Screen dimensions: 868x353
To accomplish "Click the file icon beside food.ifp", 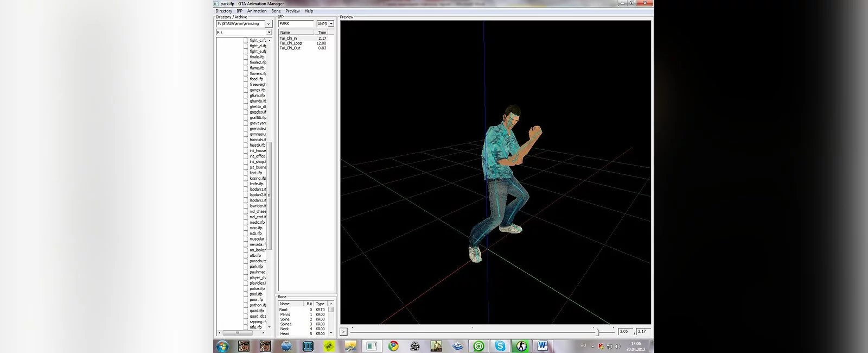I will 246,79.
